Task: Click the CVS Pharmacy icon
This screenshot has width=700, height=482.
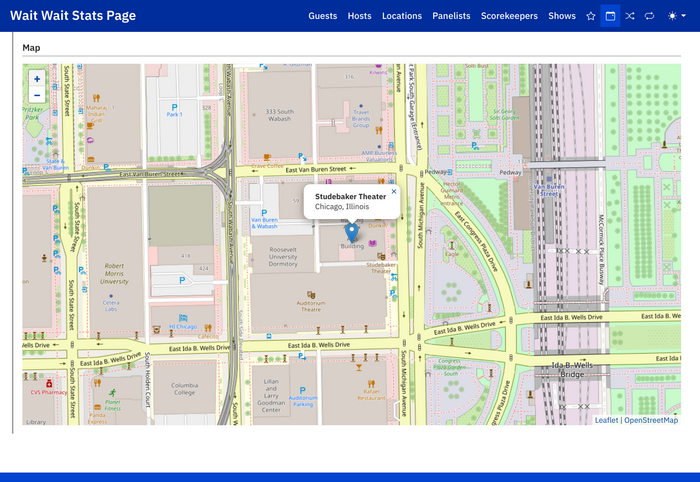Action: [49, 383]
